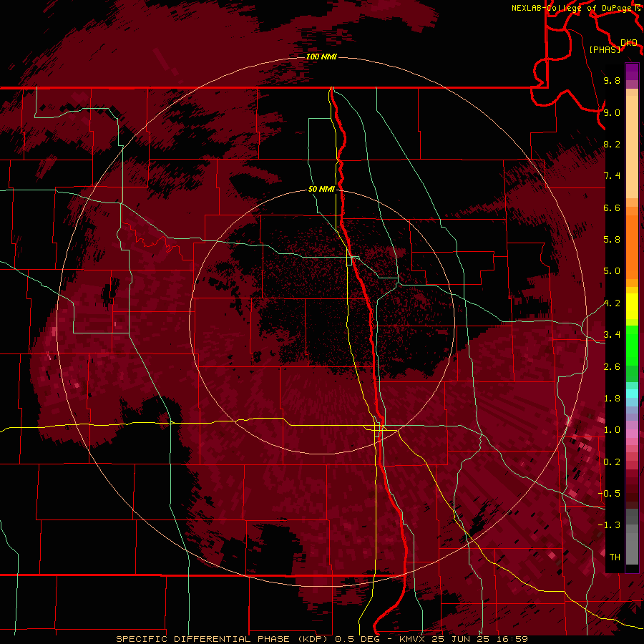Click the 0.5 DEG elevation angle text
This screenshot has height=644, width=644.
coord(357,639)
